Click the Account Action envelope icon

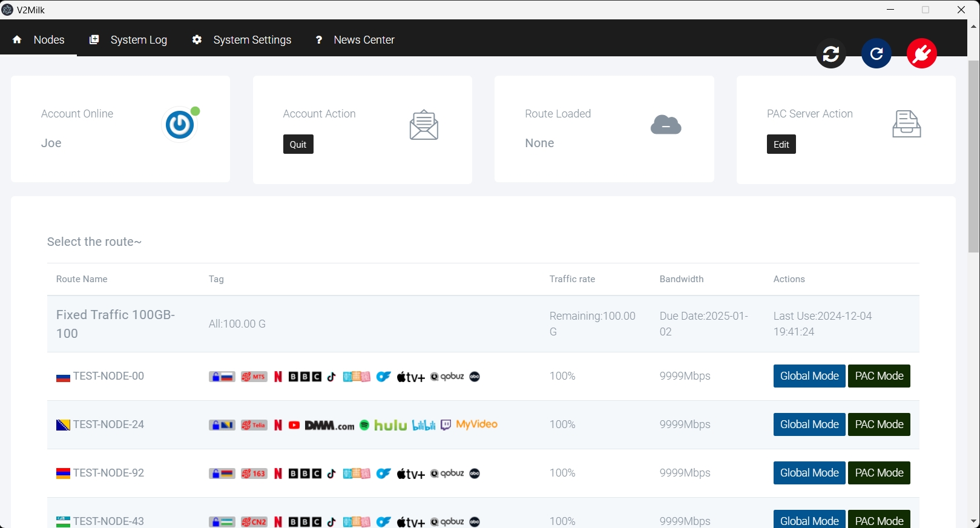(424, 125)
